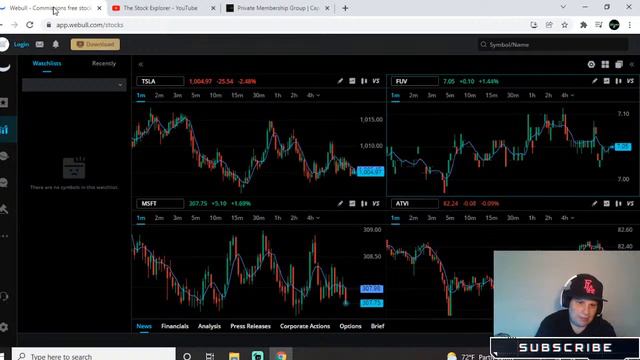Click the pop-out windows icon in the chart toolbar
The height and width of the screenshot is (360, 640).
619,64
